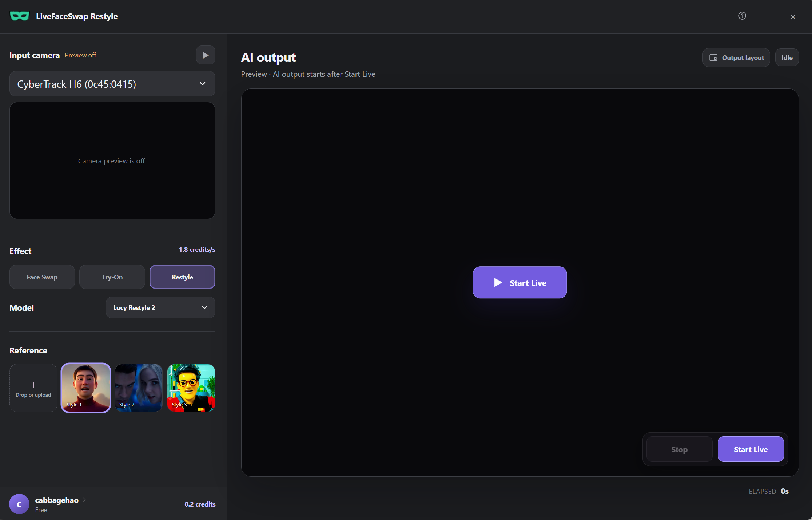
Task: Choose the Style 1 reference thumbnail
Action: (86, 388)
